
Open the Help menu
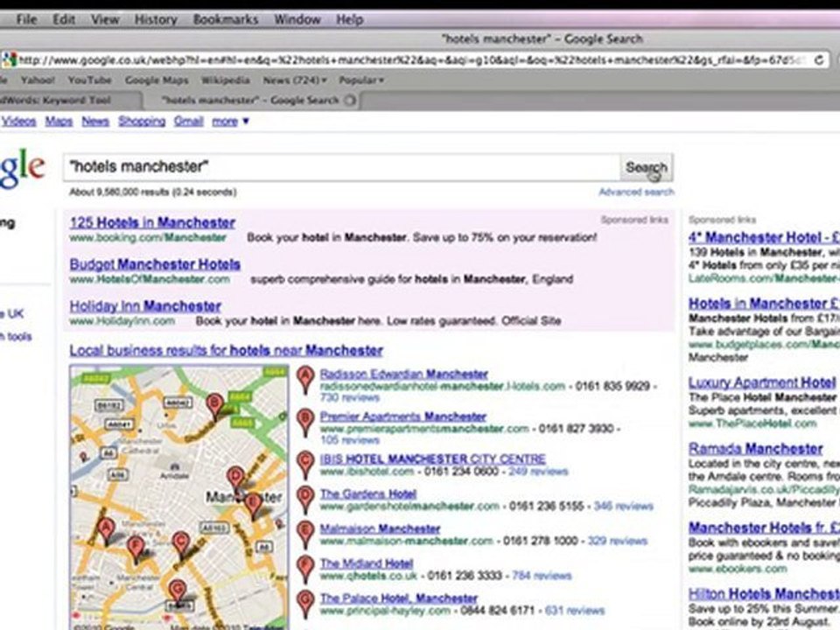(x=350, y=20)
